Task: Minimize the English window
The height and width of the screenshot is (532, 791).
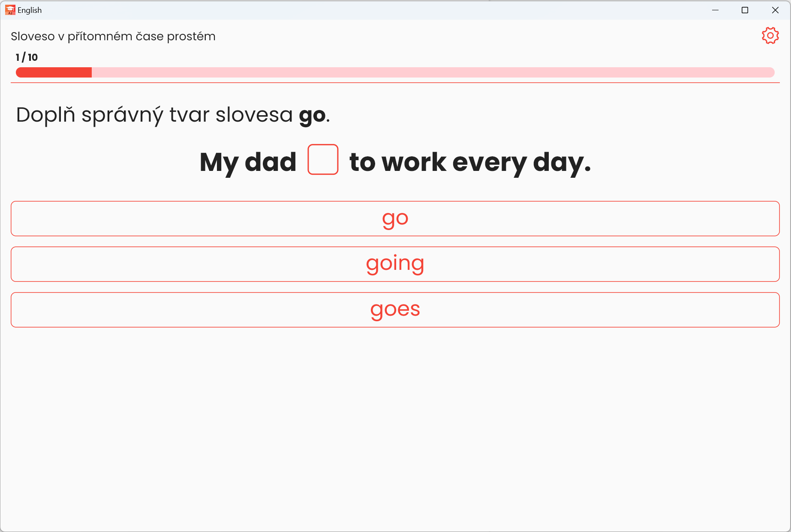Action: pos(715,10)
